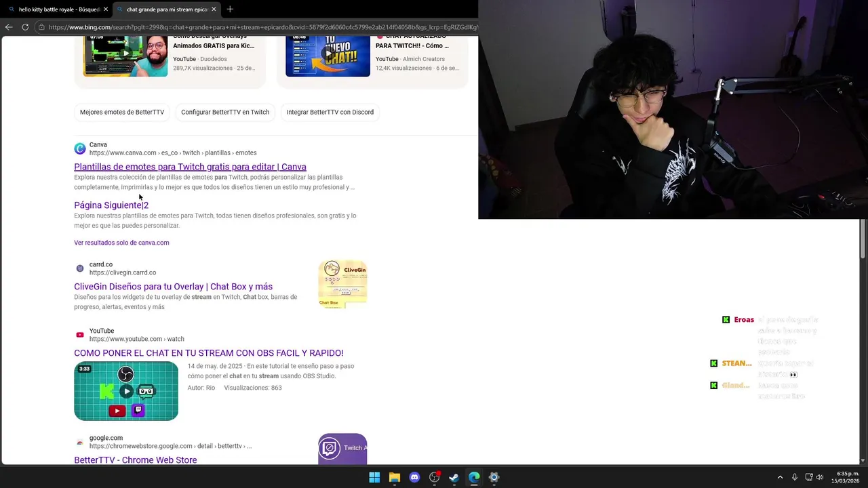Click the carrd.co favicon icon
This screenshot has height=488, width=868.
[x=80, y=268]
